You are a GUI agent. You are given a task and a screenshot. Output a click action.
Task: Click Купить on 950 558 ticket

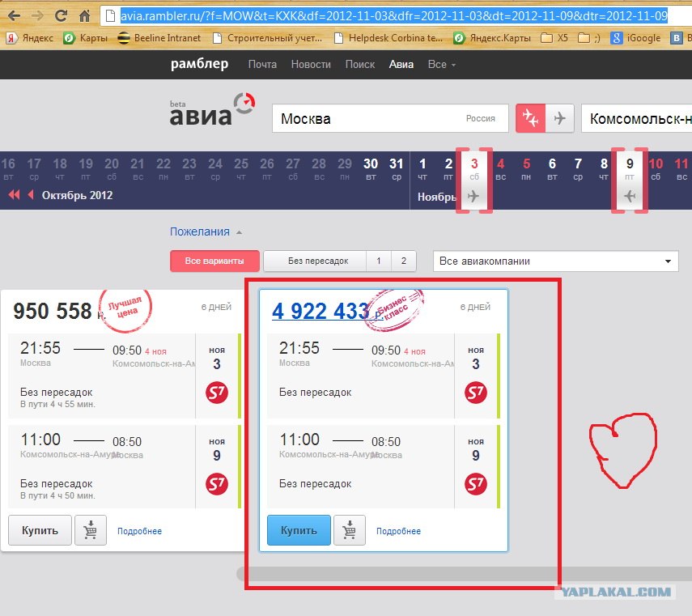[x=40, y=530]
